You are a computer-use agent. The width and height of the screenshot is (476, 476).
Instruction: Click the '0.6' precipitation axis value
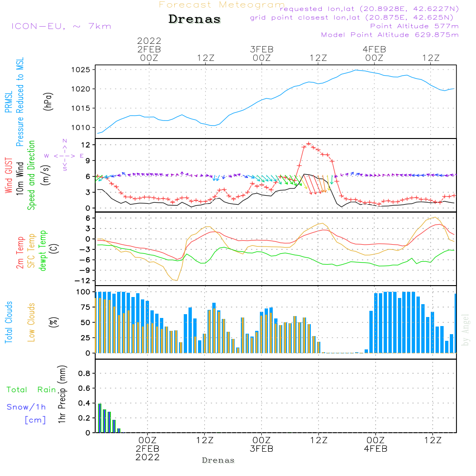point(84,388)
